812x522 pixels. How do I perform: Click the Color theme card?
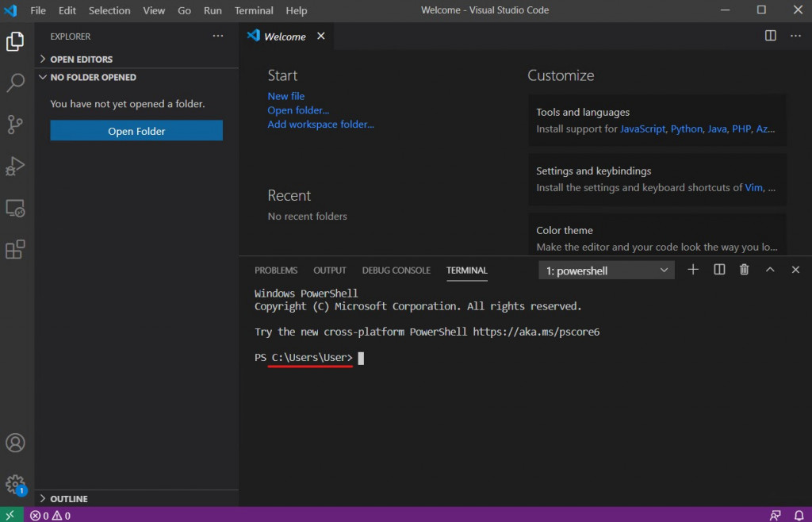coord(657,234)
